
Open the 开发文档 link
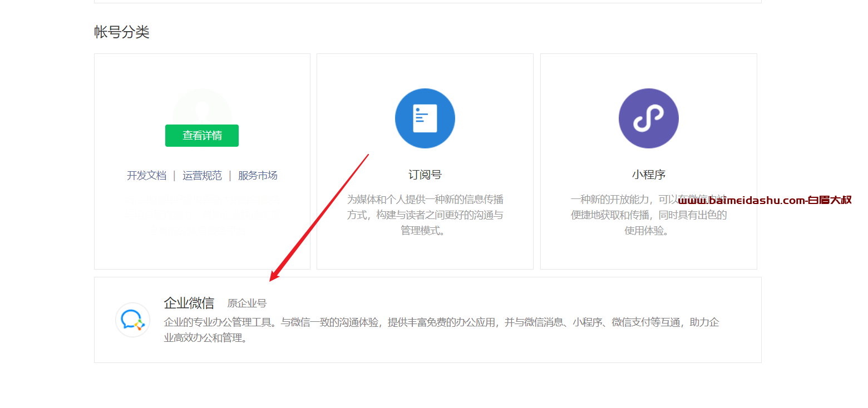coord(146,176)
